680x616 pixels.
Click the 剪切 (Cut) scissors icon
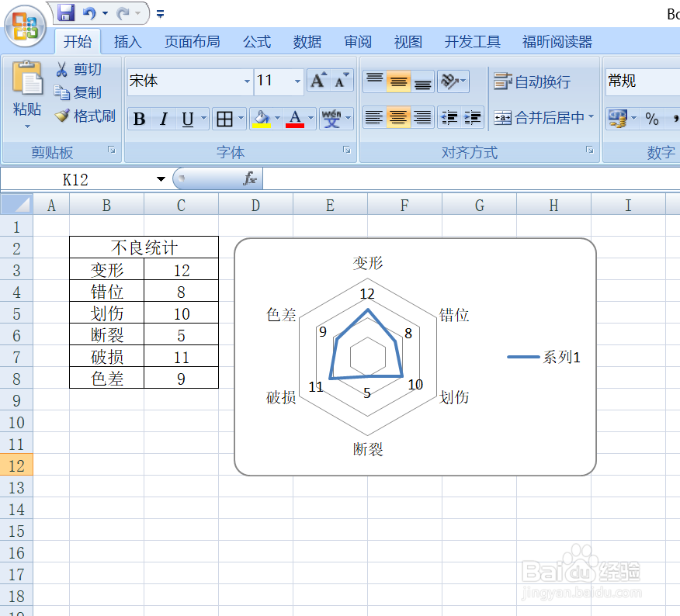pos(61,69)
